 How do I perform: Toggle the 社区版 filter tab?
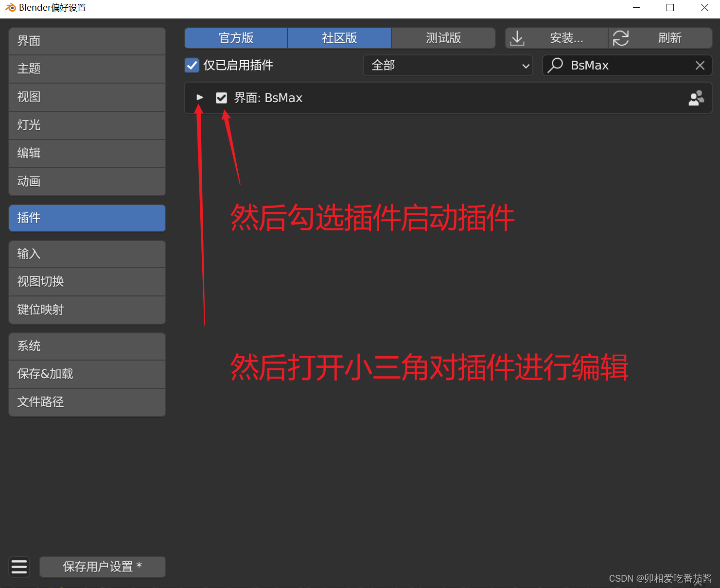tap(339, 38)
